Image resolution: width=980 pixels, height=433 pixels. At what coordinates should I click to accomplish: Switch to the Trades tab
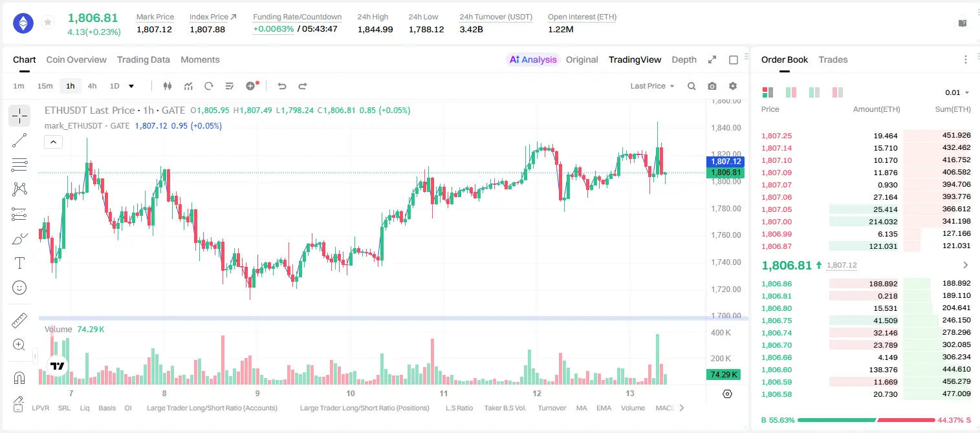(833, 59)
